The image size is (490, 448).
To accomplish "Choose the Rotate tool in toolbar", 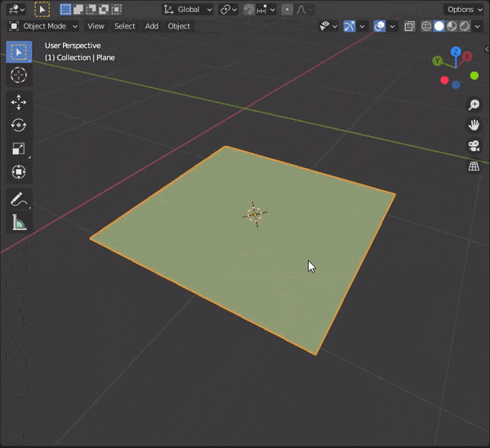I will tap(19, 125).
